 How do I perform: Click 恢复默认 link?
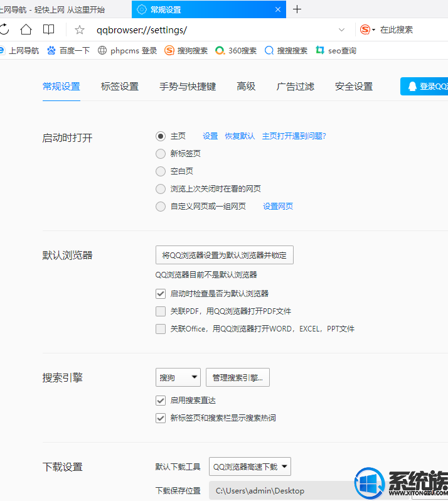point(240,136)
